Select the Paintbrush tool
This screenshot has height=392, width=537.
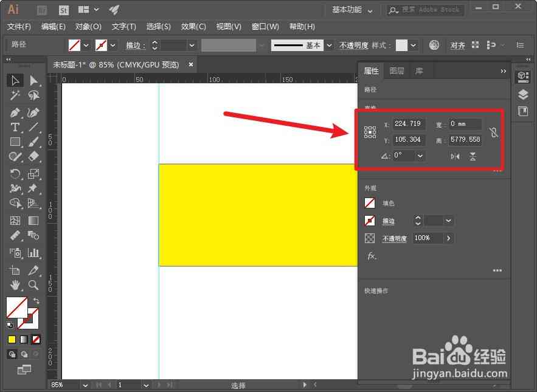(33, 142)
